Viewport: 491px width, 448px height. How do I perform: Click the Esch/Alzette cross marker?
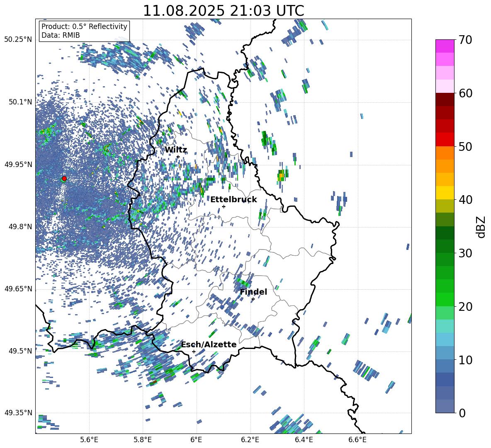pos(194,351)
